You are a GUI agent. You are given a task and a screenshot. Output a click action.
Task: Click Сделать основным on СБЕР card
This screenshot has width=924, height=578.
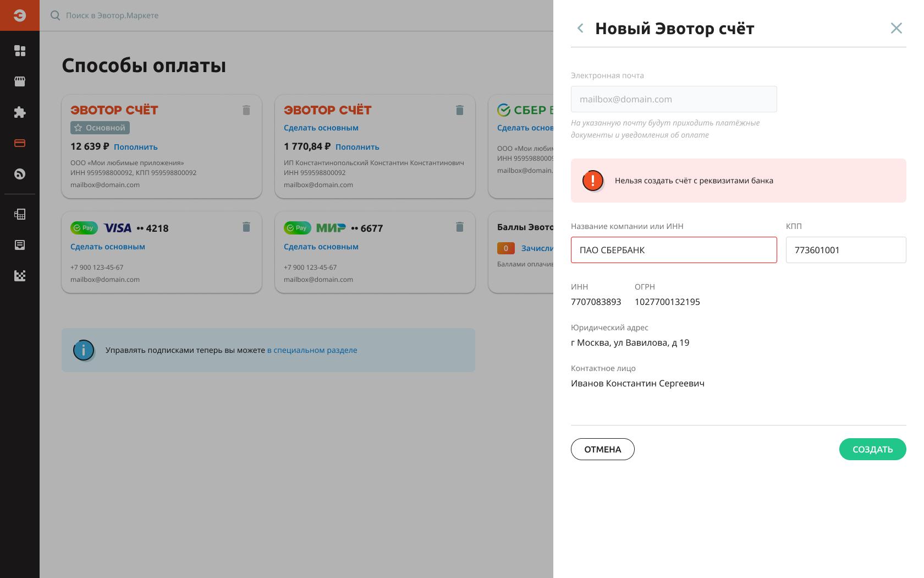pyautogui.click(x=525, y=128)
